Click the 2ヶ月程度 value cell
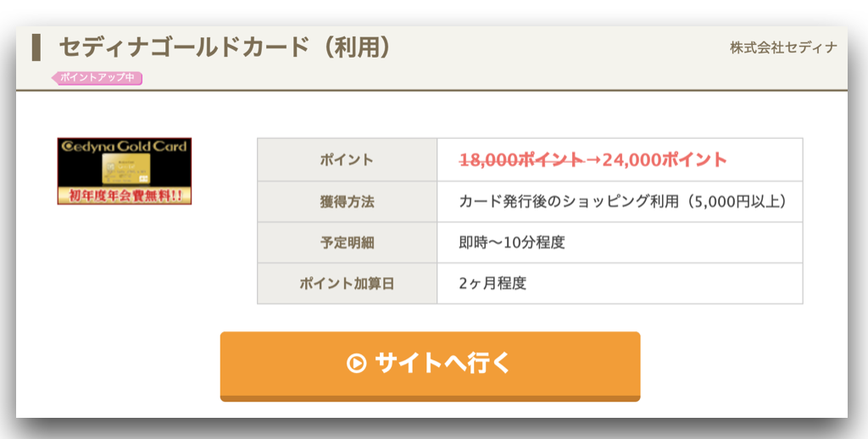 (620, 283)
